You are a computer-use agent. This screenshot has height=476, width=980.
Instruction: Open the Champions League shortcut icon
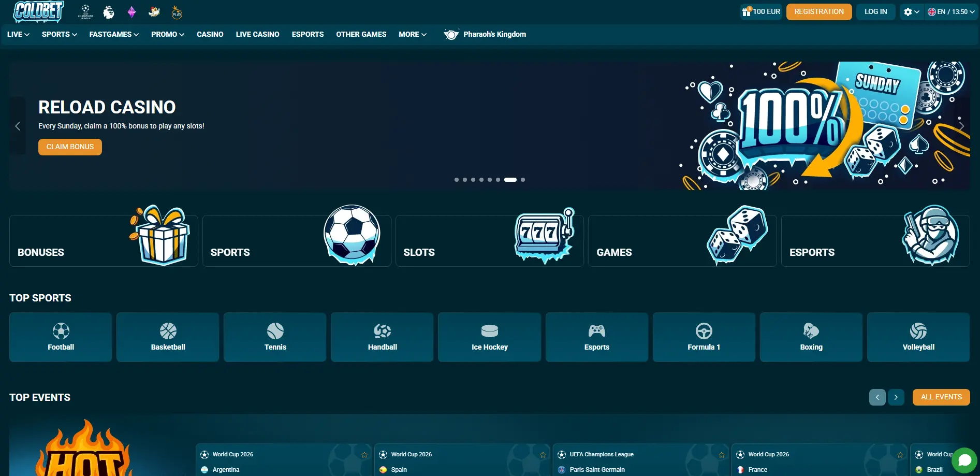pos(85,12)
